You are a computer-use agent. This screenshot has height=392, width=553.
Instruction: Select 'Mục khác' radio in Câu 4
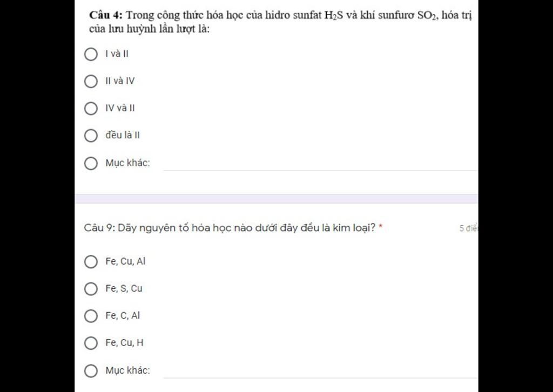point(91,163)
